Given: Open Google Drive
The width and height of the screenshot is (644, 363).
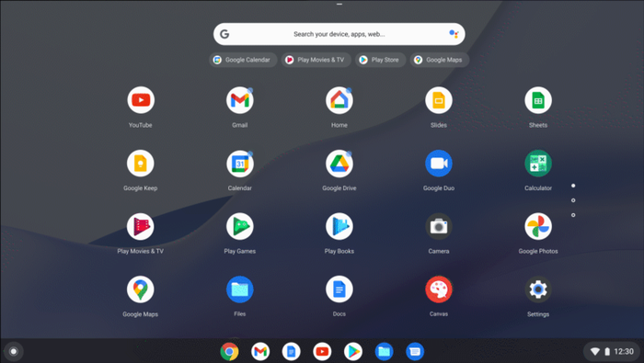Looking at the screenshot, I should coord(339,164).
